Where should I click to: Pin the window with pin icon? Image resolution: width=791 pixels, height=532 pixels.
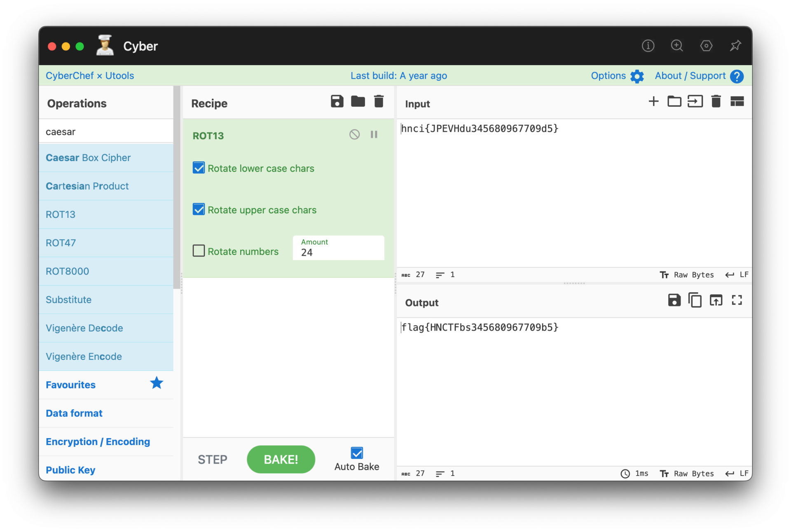tap(735, 46)
